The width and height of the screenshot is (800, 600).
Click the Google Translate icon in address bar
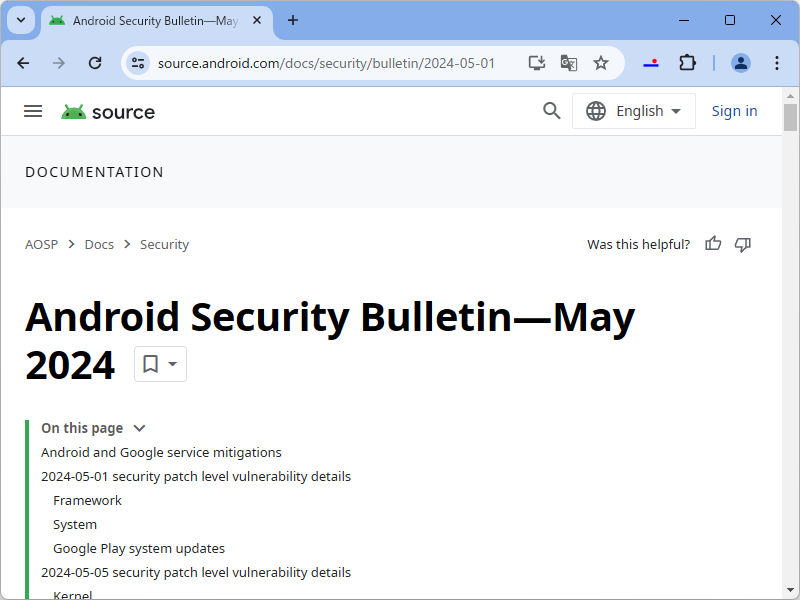(x=568, y=62)
